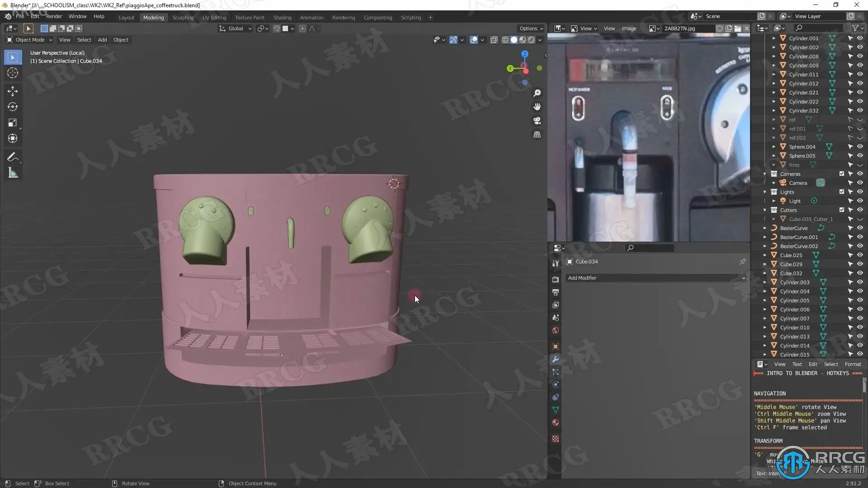868x488 pixels.
Task: Hide Cylinder.001 using its eye icon
Action: click(x=860, y=38)
